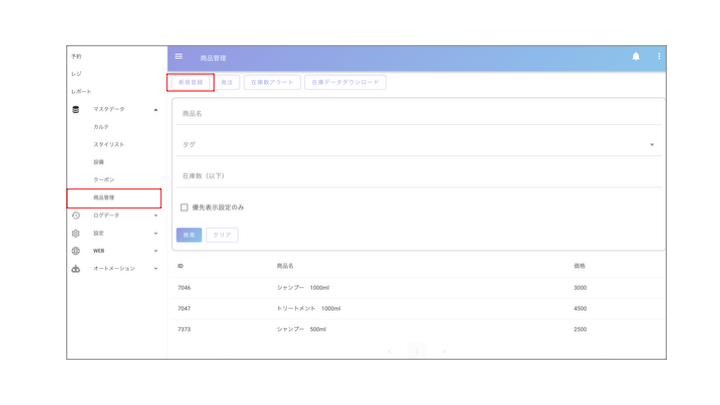Screen dimensions: 720x405
Task: Collapse the マスタデータ section arrow
Action: click(156, 110)
